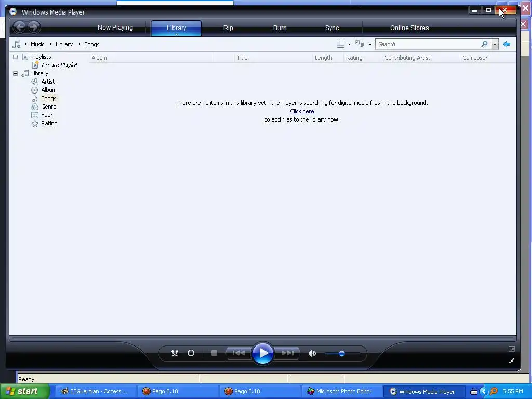Sort by the Album column header

(x=151, y=58)
